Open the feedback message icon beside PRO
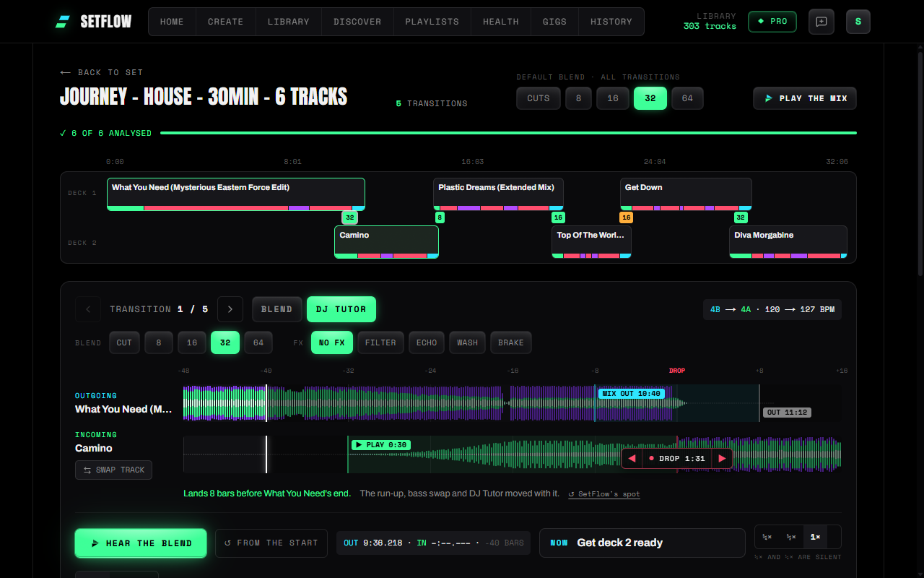Viewport: 924px width, 578px height. coord(821,22)
